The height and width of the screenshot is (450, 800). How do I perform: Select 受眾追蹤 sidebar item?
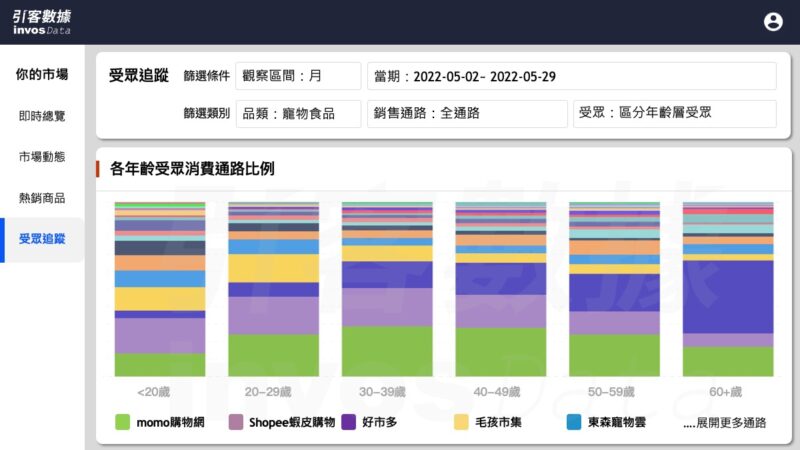[42, 239]
